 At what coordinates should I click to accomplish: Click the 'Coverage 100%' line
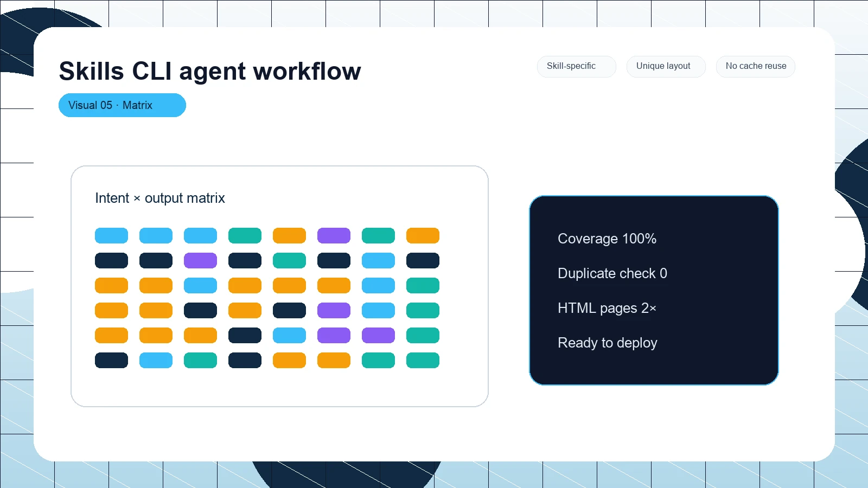pos(607,239)
